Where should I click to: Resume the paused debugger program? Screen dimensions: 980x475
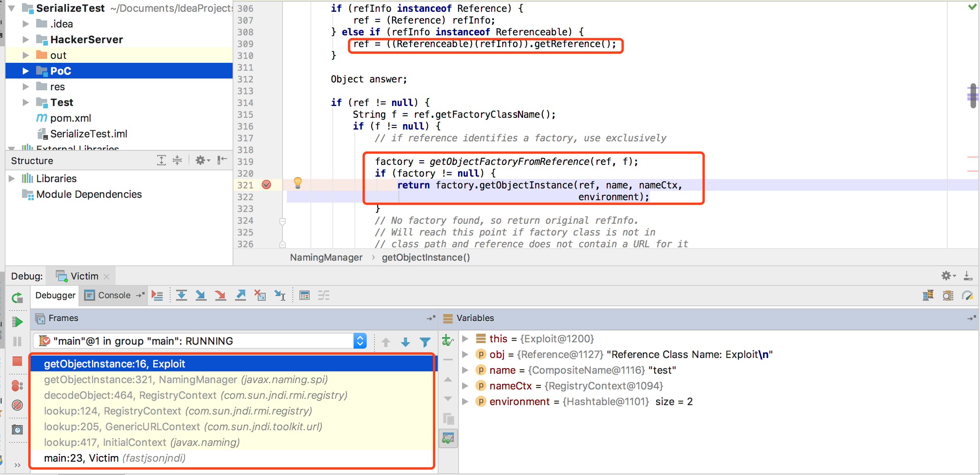tap(18, 322)
